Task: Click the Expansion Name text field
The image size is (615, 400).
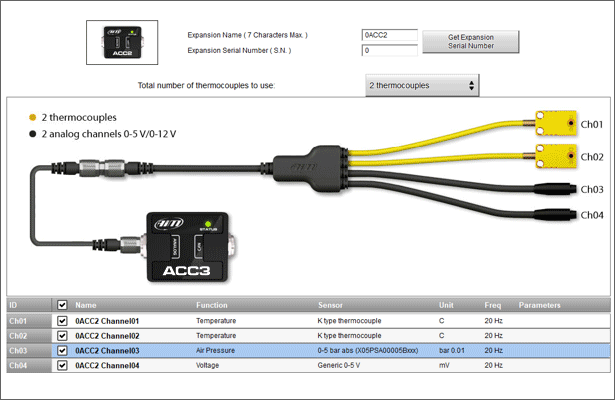Action: coord(388,34)
